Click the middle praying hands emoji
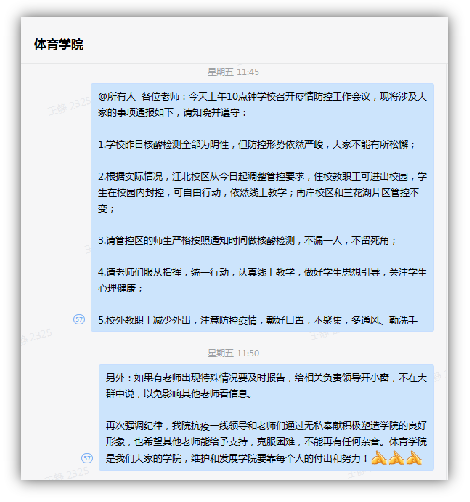Screen dimensions: 470x502 396,458
